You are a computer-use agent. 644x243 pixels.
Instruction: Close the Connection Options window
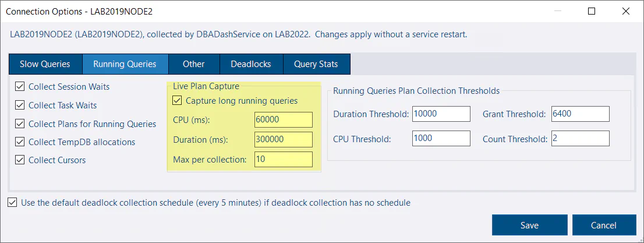(x=626, y=12)
